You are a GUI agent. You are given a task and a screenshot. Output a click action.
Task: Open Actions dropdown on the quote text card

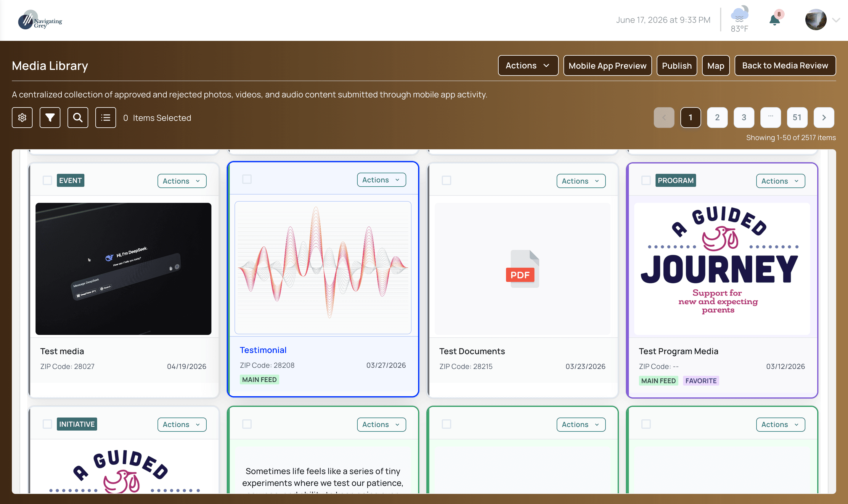click(x=382, y=425)
